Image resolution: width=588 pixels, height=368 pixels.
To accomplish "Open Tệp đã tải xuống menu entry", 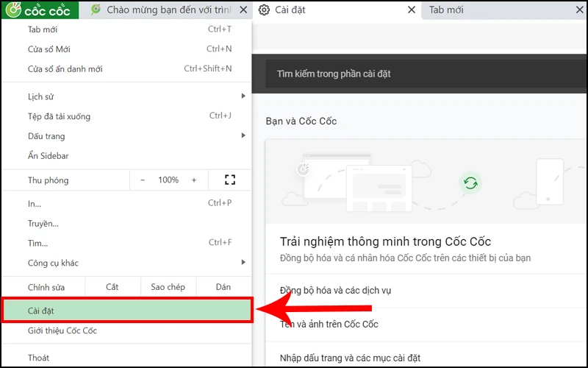I will 126,116.
